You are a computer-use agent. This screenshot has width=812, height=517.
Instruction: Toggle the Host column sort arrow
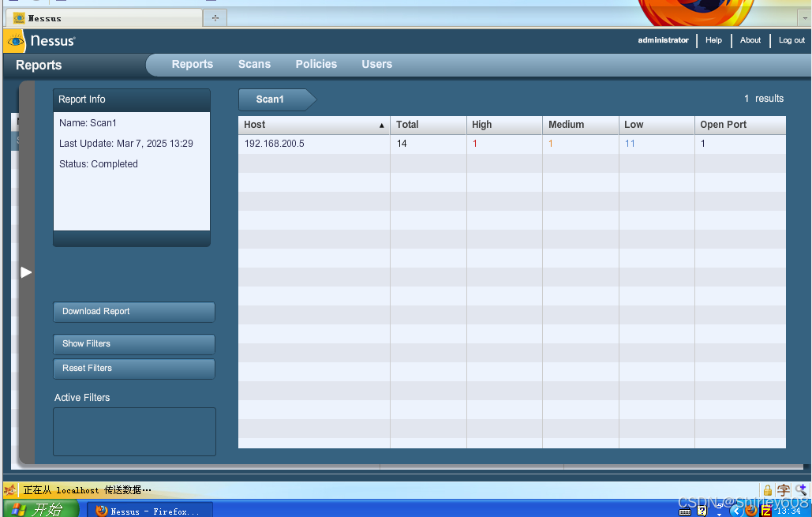point(382,126)
